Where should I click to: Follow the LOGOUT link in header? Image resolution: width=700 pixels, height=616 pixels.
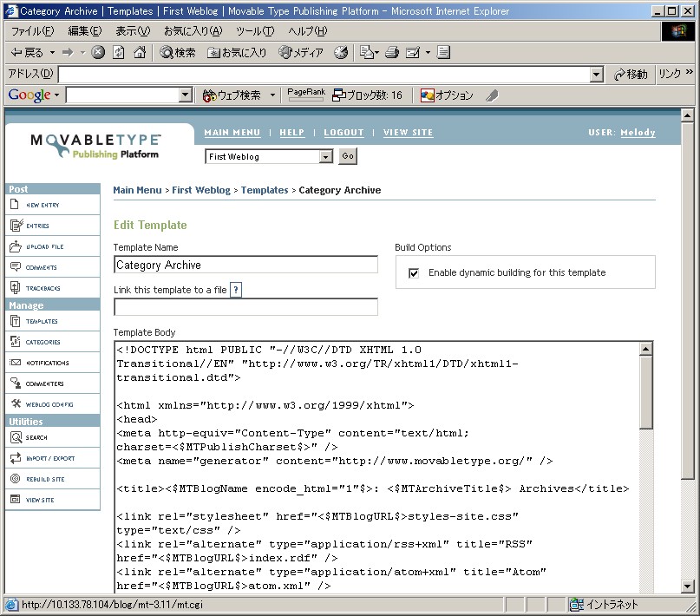[343, 133]
